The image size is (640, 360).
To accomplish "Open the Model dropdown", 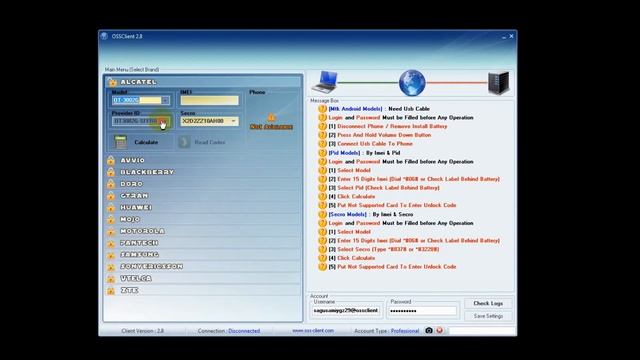I will [165, 100].
